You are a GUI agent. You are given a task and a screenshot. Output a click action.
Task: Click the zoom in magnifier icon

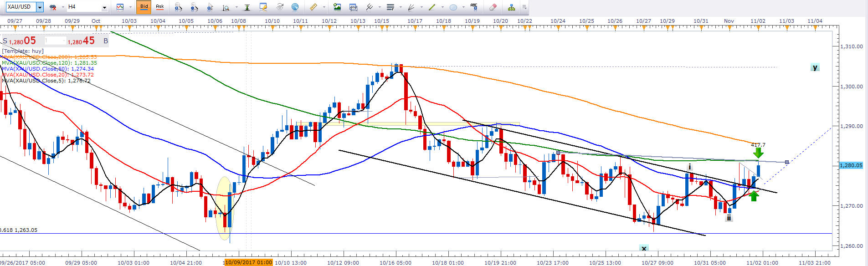coord(178,7)
